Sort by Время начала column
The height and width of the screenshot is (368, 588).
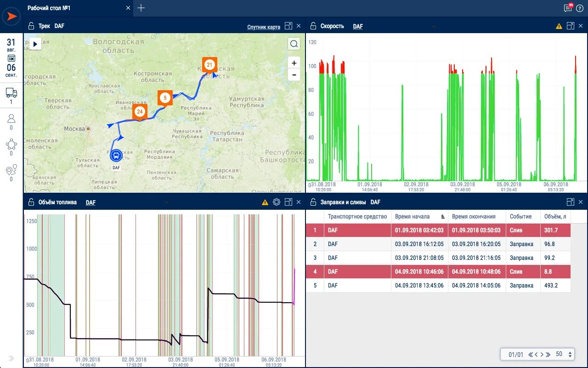point(412,216)
